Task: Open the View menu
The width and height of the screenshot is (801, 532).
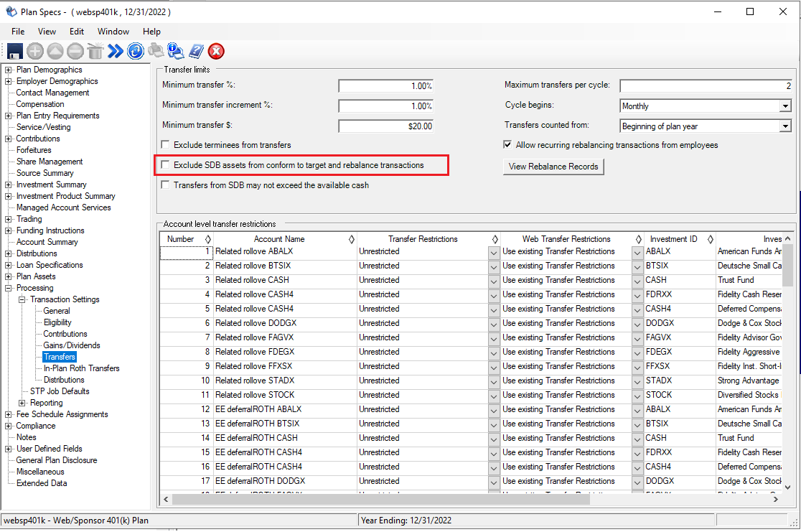Action: click(47, 31)
